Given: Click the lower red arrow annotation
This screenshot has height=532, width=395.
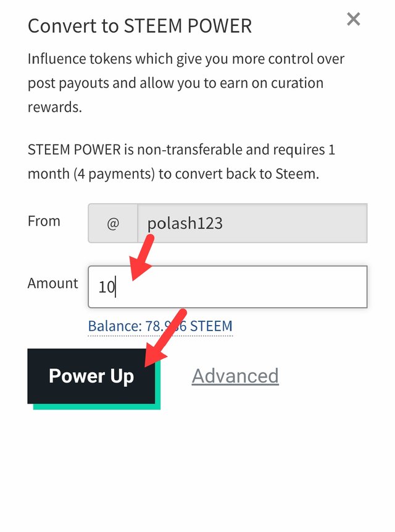Looking at the screenshot, I should pyautogui.click(x=160, y=336).
